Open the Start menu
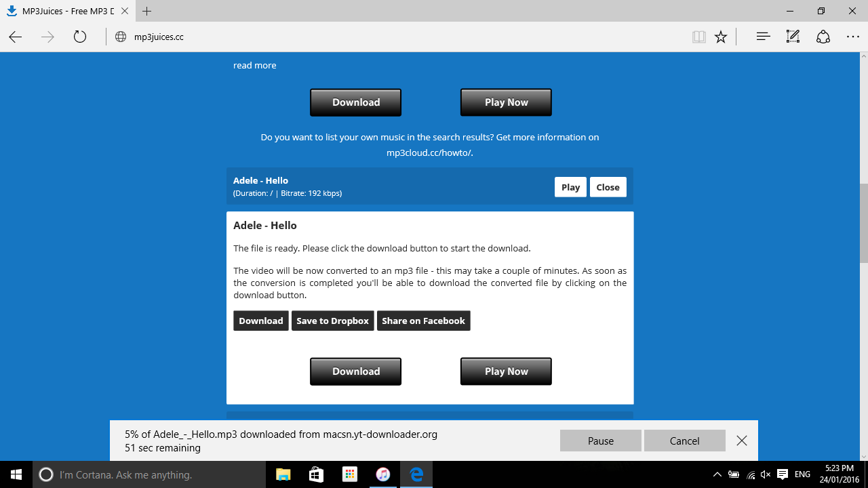868x488 pixels. (15, 474)
